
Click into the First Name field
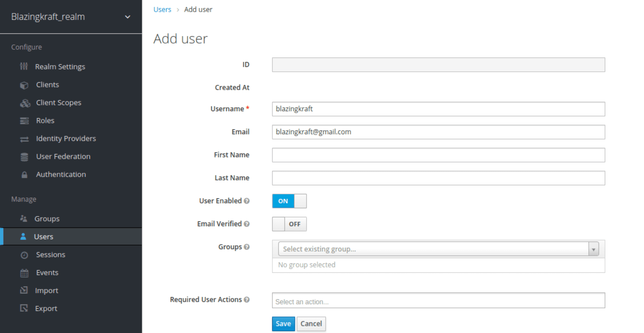(438, 155)
